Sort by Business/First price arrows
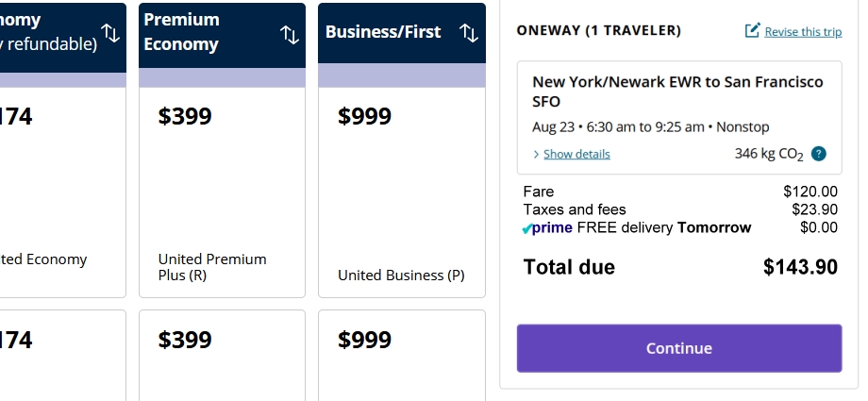Viewport: 868px width, 401px height. [469, 33]
